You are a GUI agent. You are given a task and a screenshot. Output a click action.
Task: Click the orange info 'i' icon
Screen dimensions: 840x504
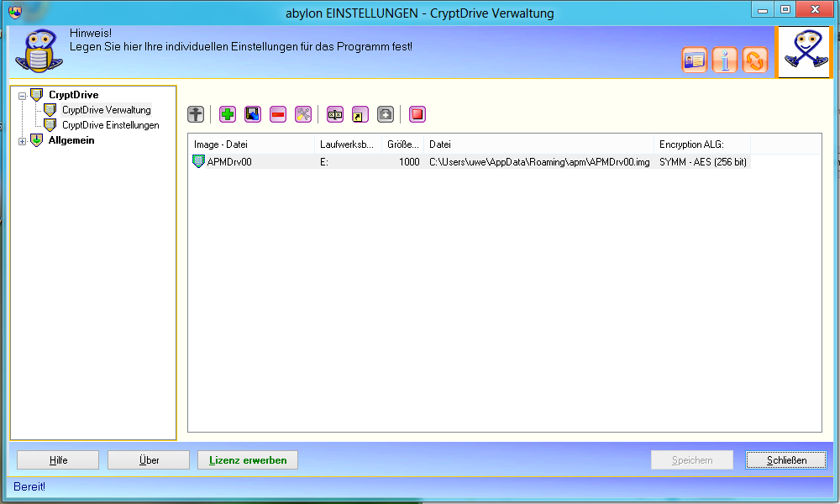(725, 60)
